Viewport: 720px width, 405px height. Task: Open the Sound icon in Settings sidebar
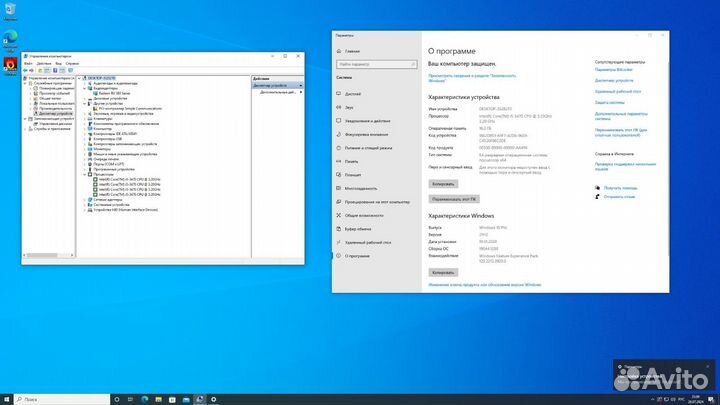[x=338, y=107]
